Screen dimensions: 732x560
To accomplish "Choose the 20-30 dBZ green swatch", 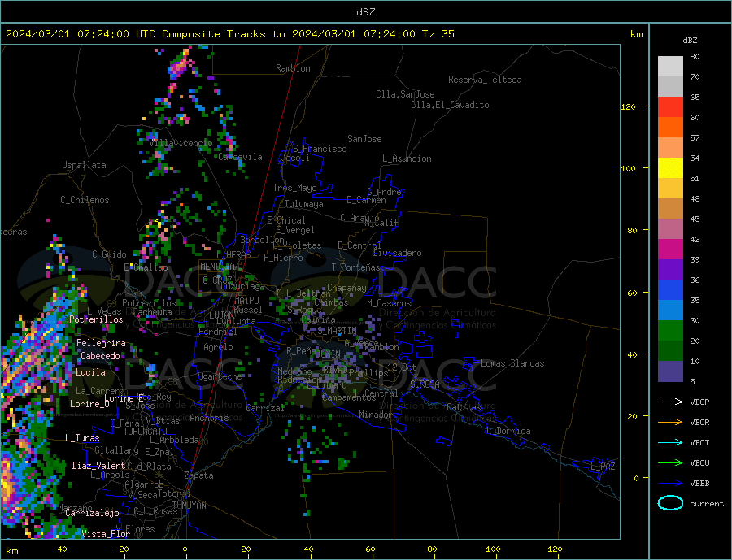I will point(670,331).
